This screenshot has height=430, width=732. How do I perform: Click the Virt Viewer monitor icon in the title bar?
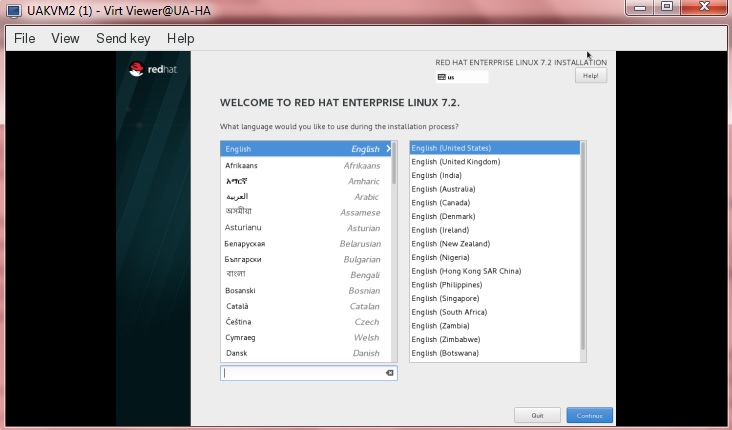click(14, 11)
